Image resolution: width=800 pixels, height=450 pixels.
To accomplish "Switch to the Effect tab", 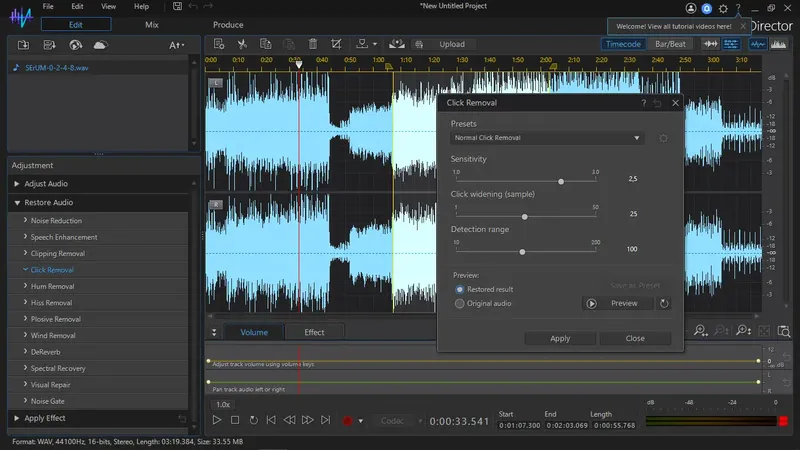I will coord(314,332).
